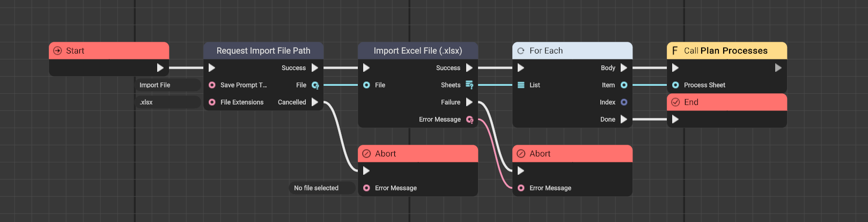Image resolution: width=868 pixels, height=222 pixels.
Task: Click the Process Sheet input pin
Action: 675,85
